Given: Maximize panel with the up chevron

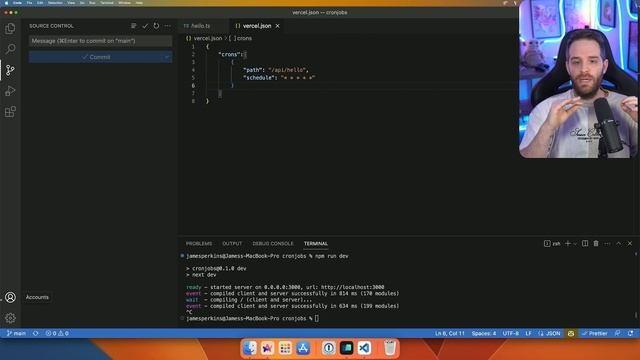Looking at the screenshot, I should point(618,243).
